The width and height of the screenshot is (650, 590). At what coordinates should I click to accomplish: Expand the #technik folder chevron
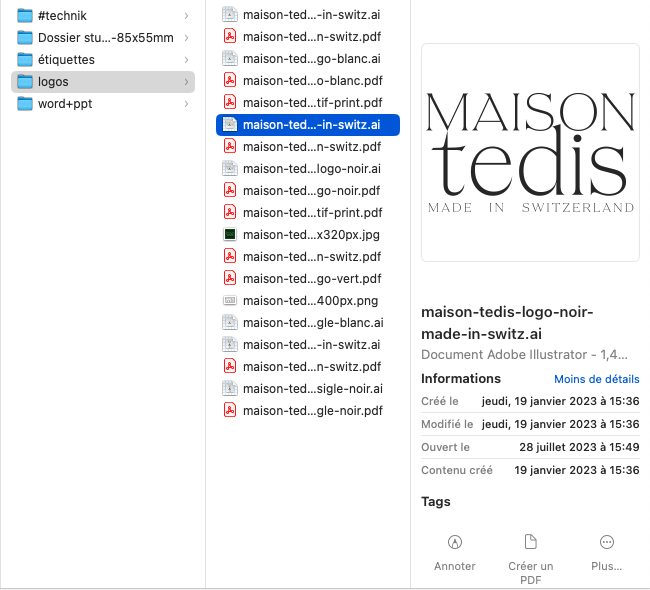coord(186,16)
